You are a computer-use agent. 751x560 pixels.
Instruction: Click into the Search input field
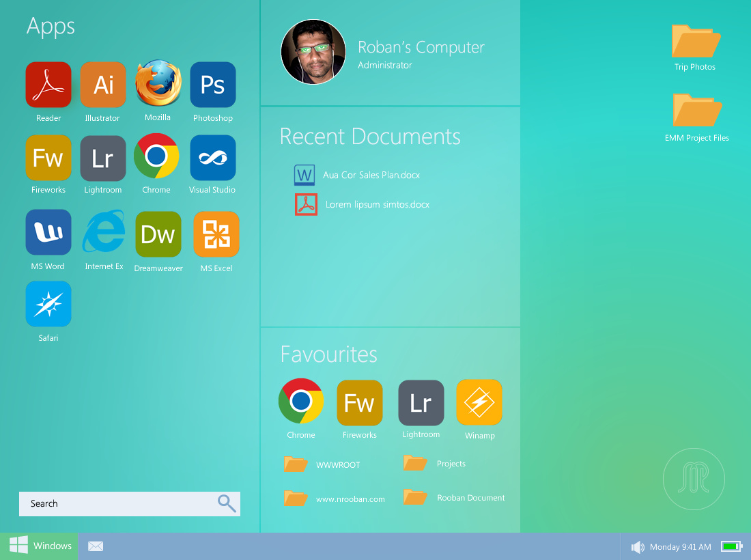(x=119, y=504)
